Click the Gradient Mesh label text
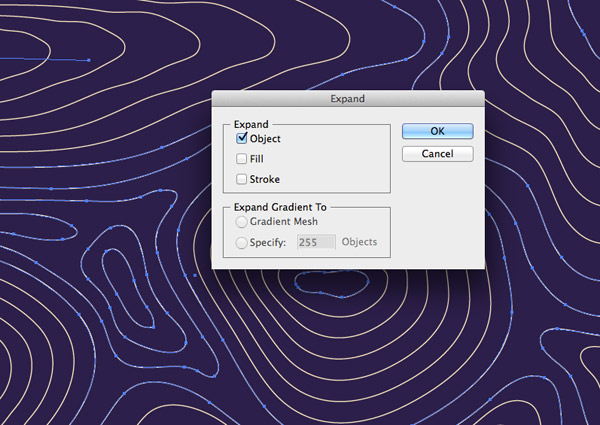600x425 pixels. (x=285, y=222)
